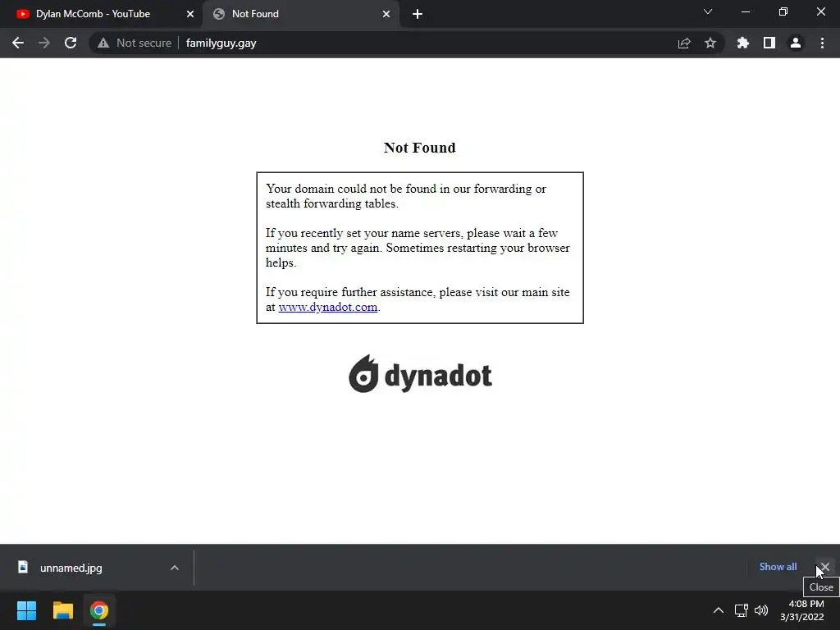Toggle the browser side panel
The height and width of the screenshot is (630, 840).
(769, 43)
